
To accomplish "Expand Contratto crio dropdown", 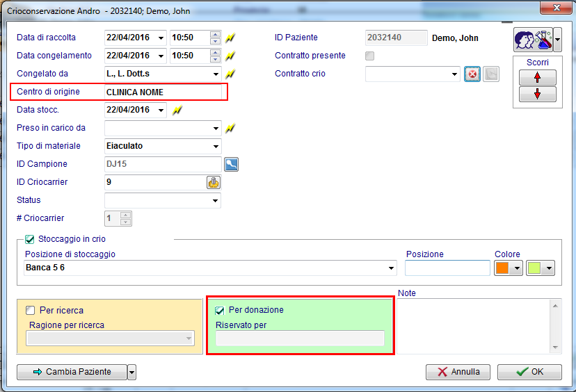I will click(x=454, y=74).
